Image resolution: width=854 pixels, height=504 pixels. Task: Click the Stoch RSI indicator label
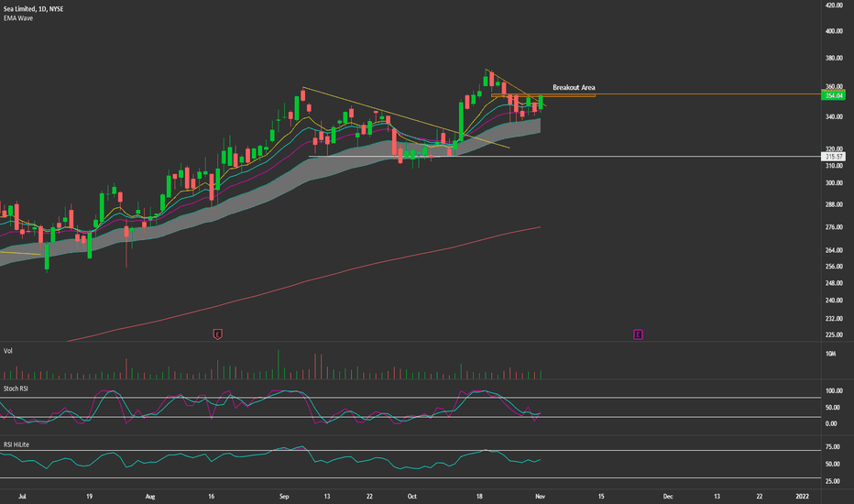(16, 389)
